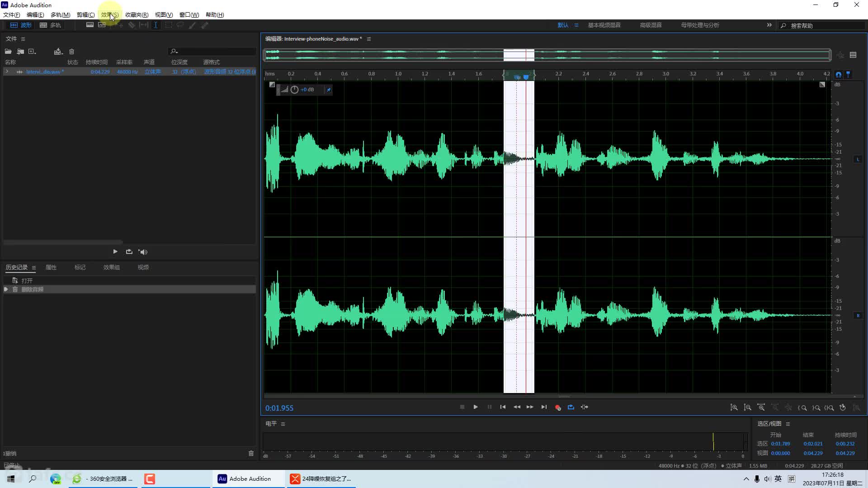The width and height of the screenshot is (868, 488).
Task: Click the current time display showing 0:01.955
Action: coord(279,408)
